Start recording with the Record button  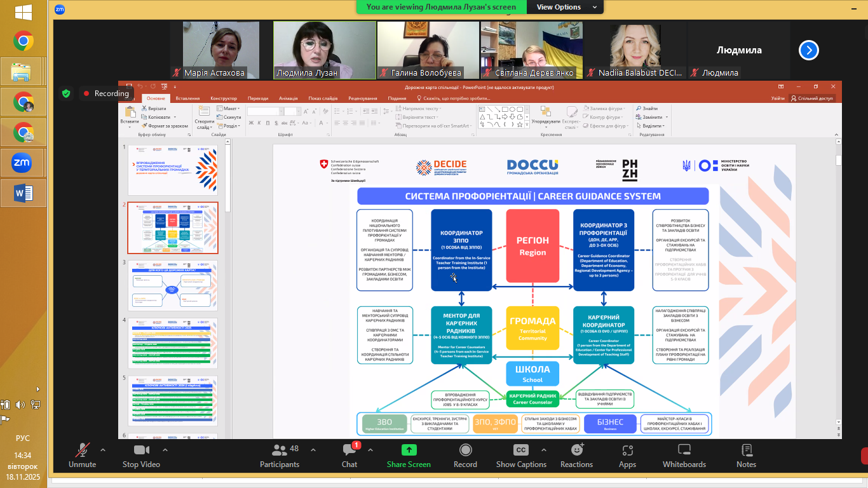pyautogui.click(x=465, y=451)
